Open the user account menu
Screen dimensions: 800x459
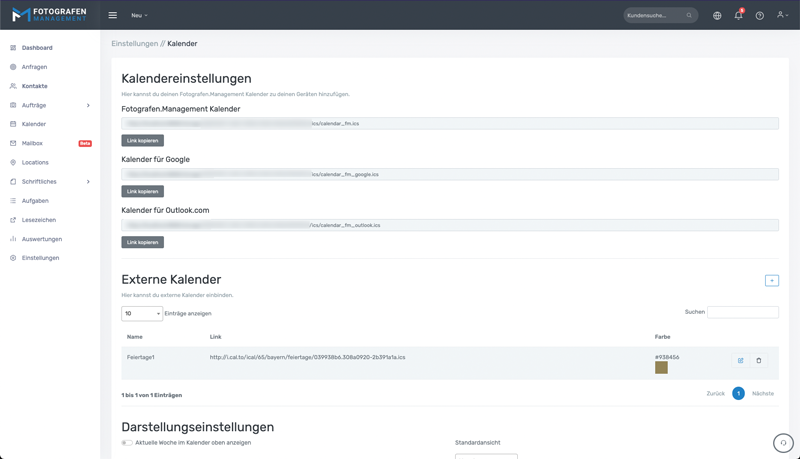(x=782, y=15)
